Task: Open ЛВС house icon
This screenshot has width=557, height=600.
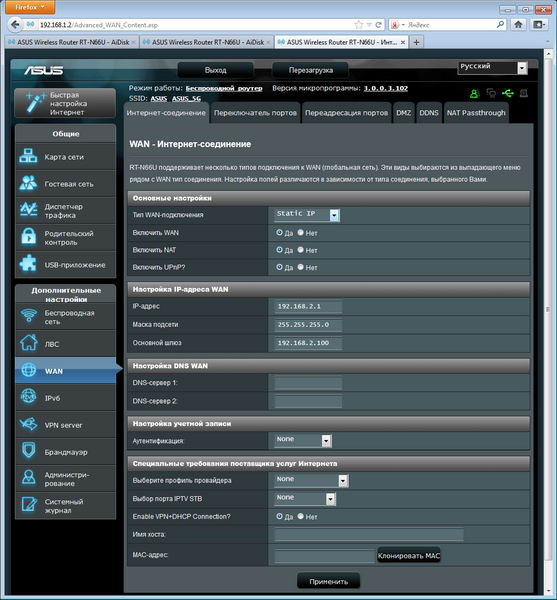Action: pos(28,343)
